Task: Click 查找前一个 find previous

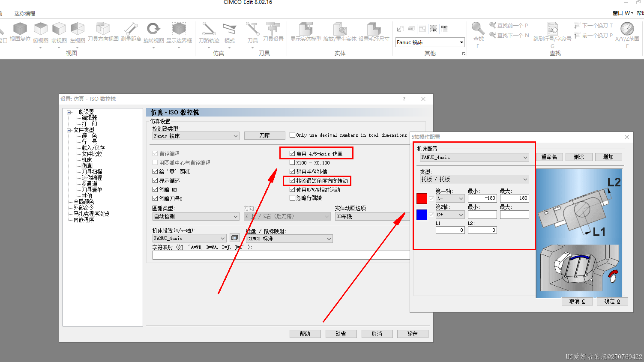Action: (509, 26)
